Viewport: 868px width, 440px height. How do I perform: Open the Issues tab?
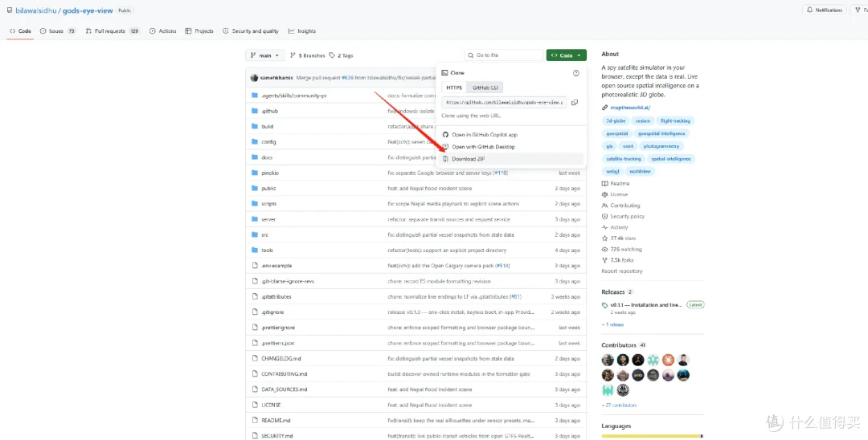click(x=58, y=31)
